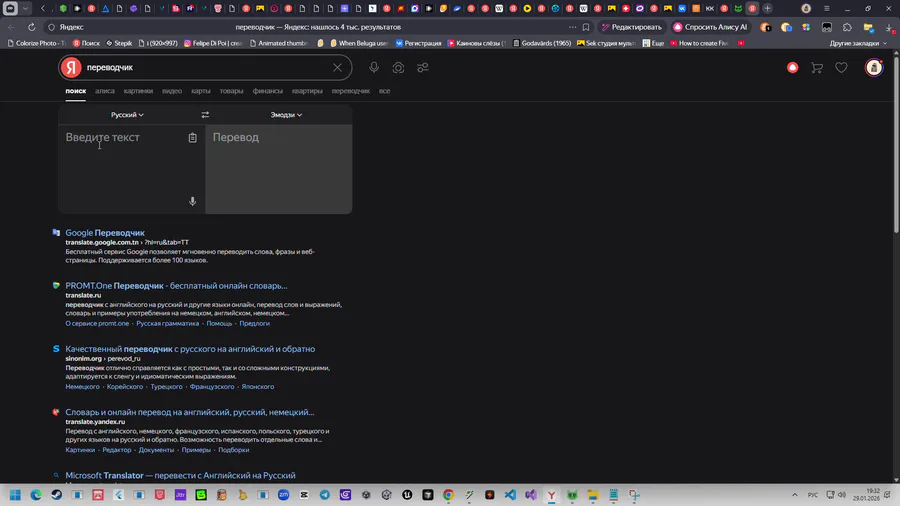900x506 pixels.
Task: Open favorites via the heart icon
Action: [841, 68]
